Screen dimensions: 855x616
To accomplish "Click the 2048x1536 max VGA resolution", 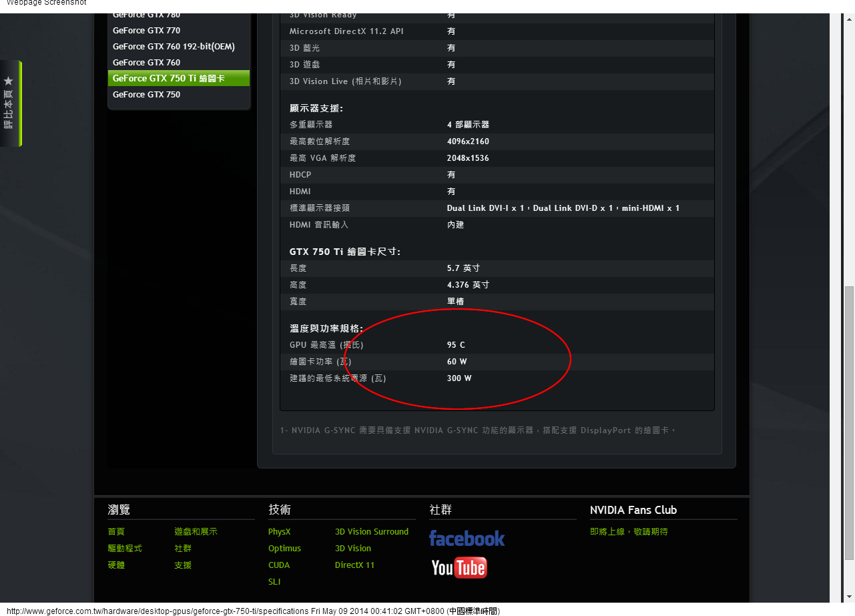I will click(x=468, y=158).
